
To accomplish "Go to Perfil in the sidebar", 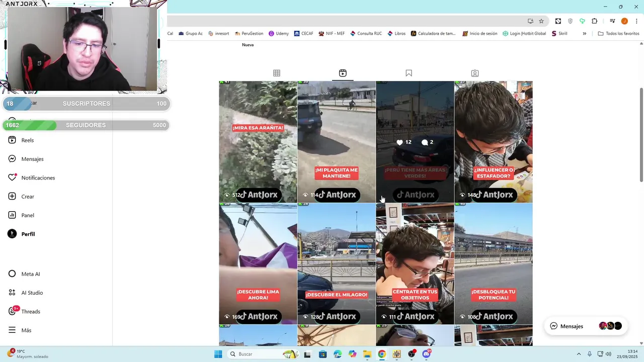I will tap(22, 234).
